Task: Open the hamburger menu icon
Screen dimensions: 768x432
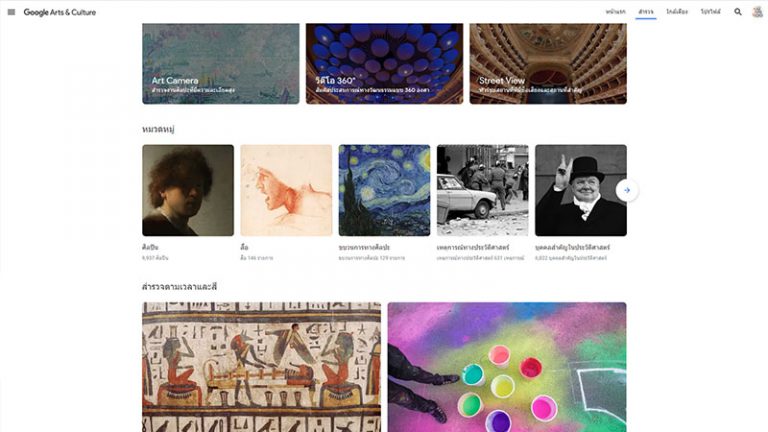Action: click(x=11, y=12)
